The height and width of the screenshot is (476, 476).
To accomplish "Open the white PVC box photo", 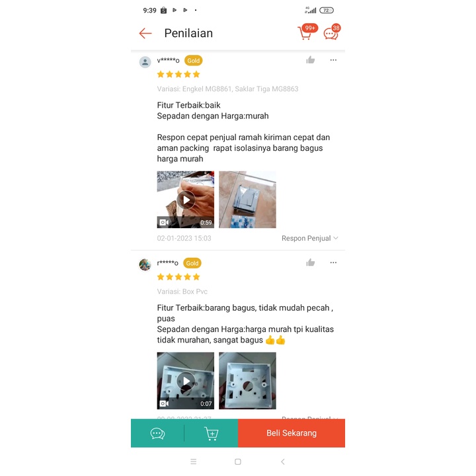I will pyautogui.click(x=247, y=381).
